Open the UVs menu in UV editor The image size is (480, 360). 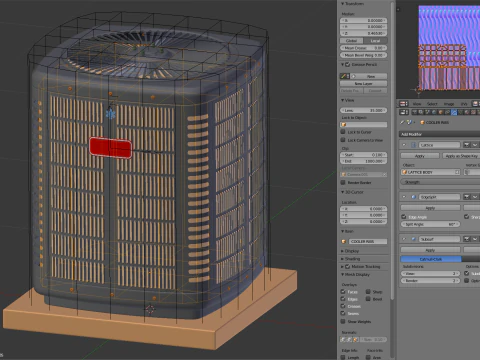click(464, 104)
